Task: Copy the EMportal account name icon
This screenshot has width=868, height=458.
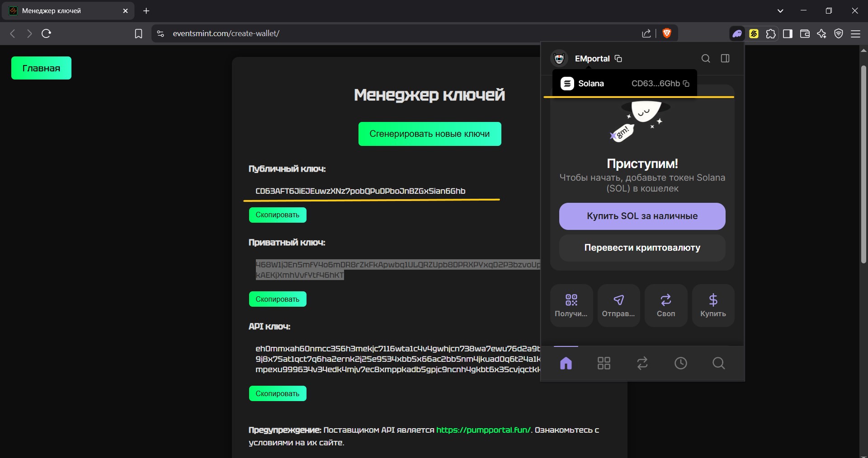Action: coord(618,59)
